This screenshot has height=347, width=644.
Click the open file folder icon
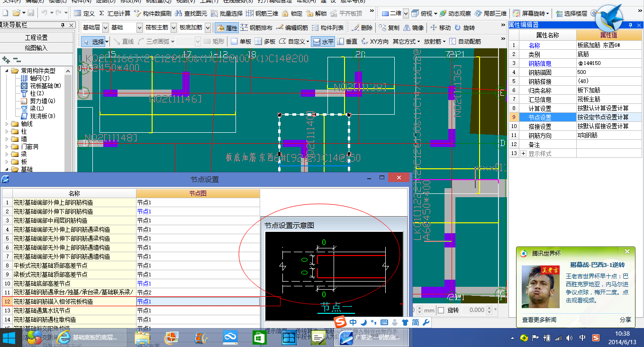[16, 13]
